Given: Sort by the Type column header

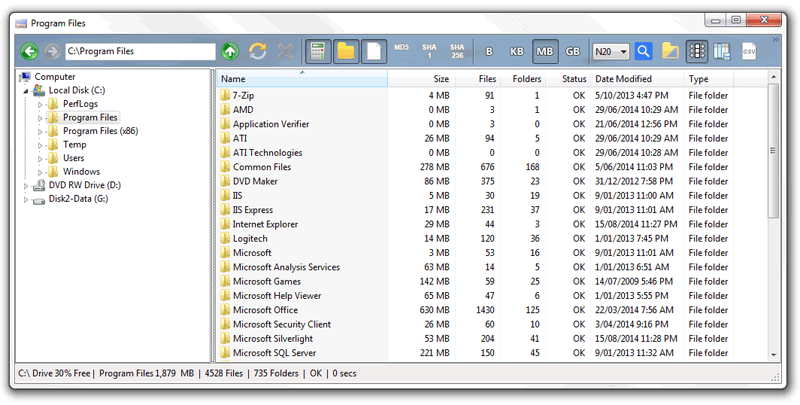Looking at the screenshot, I should [x=709, y=79].
